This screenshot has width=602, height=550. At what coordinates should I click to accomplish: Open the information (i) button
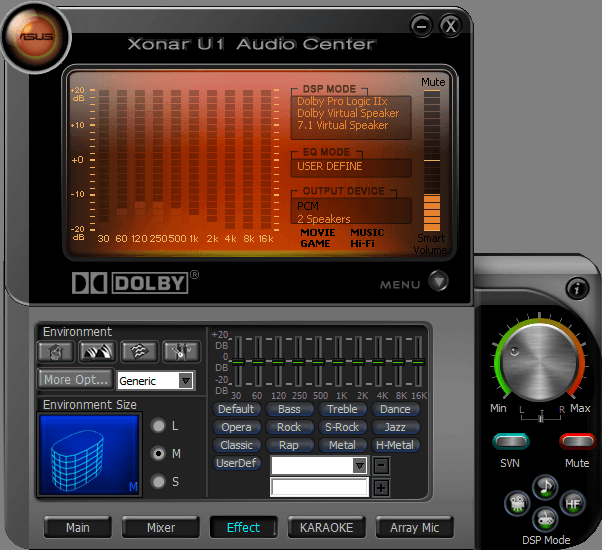(577, 288)
